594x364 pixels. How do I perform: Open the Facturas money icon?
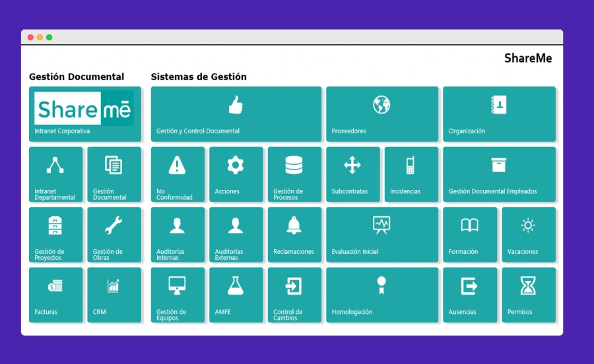[x=55, y=286]
